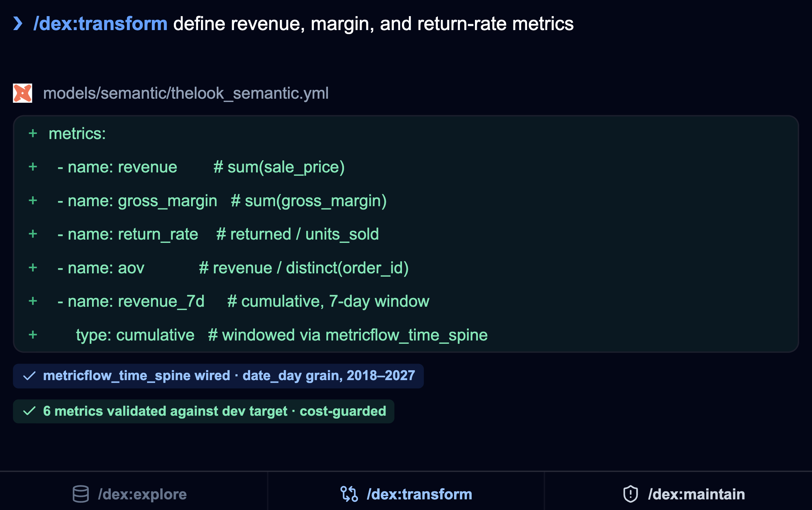Select the '- name: revenue_7d' line

pos(131,302)
